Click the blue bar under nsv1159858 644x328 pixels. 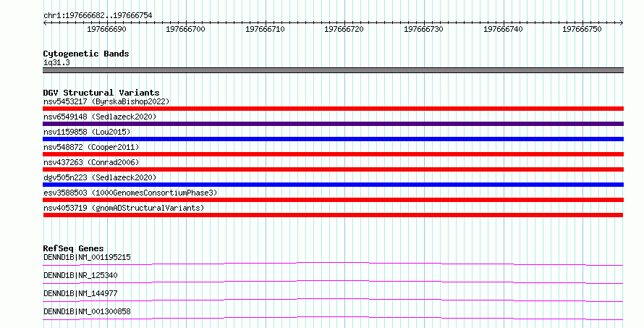click(333, 139)
